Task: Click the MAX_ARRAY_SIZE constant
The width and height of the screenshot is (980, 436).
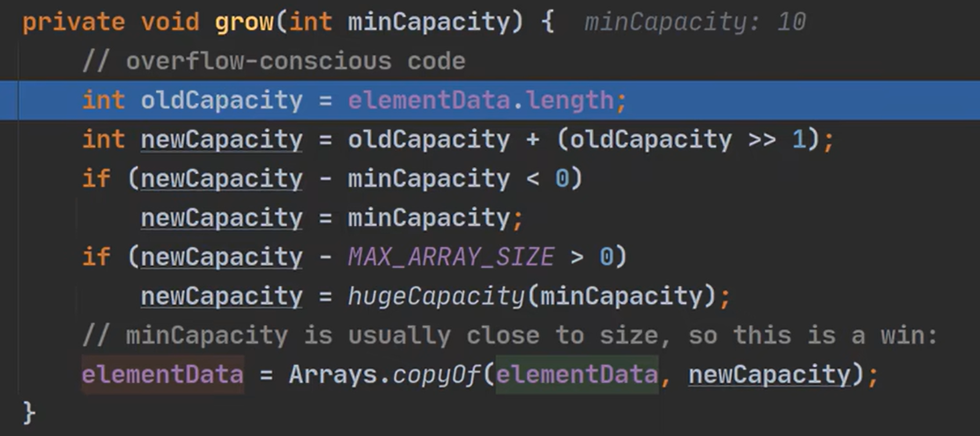Action: pyautogui.click(x=451, y=257)
